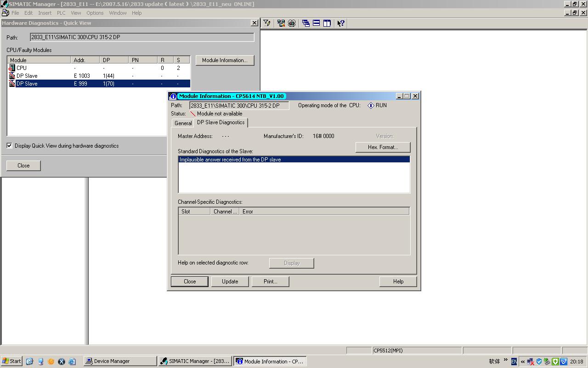This screenshot has height=368, width=588.
Task: Click Update in Module Information dialog
Action: (230, 282)
